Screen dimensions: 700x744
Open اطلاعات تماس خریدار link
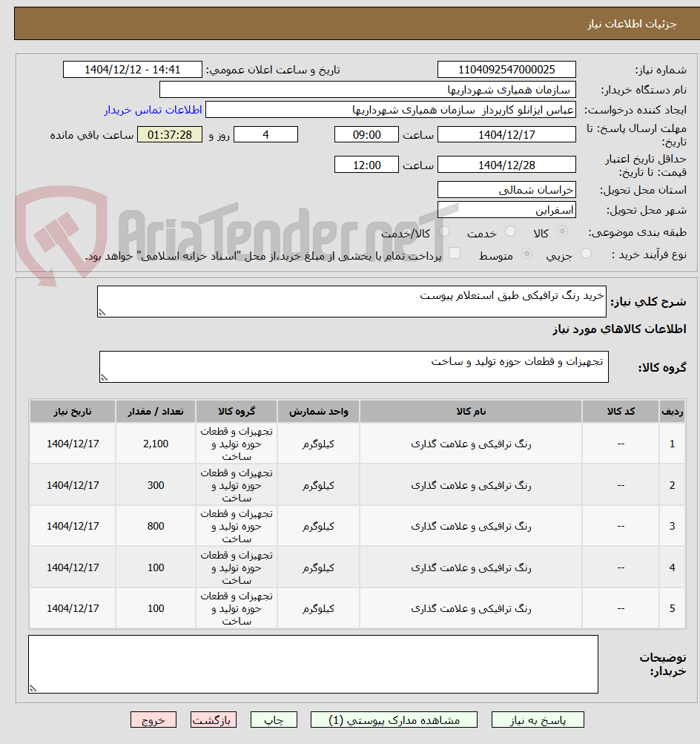pyautogui.click(x=153, y=110)
